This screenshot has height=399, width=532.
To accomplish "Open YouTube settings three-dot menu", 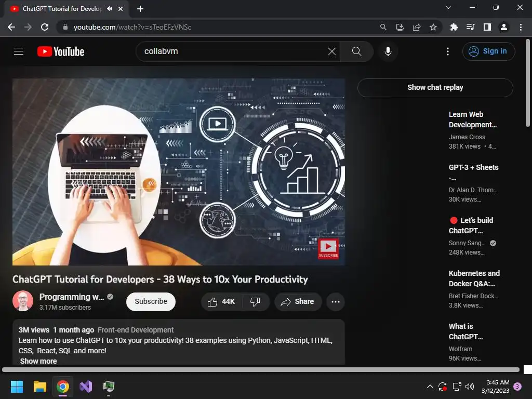I will (x=448, y=51).
